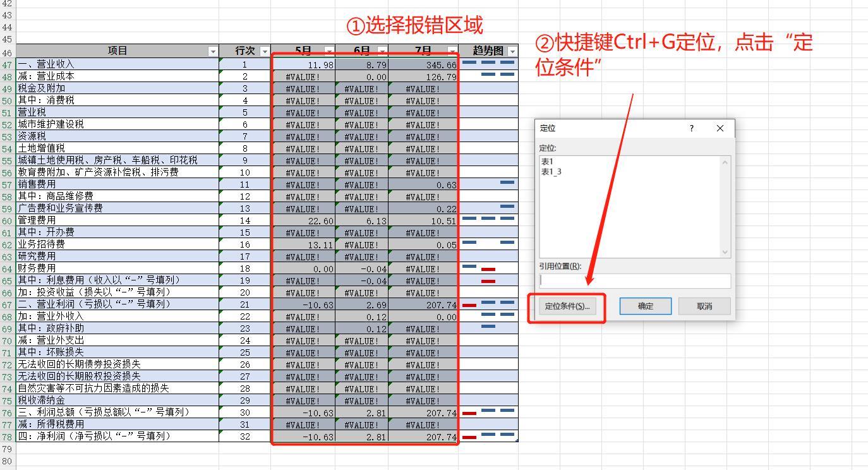This screenshot has width=868, height=470.
Task: Select 表1 in the 定位 list
Action: click(x=547, y=162)
